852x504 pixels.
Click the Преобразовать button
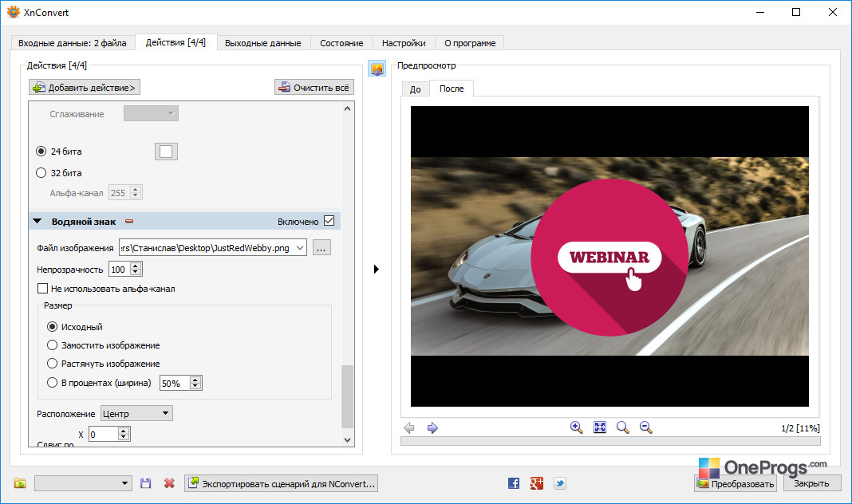736,483
